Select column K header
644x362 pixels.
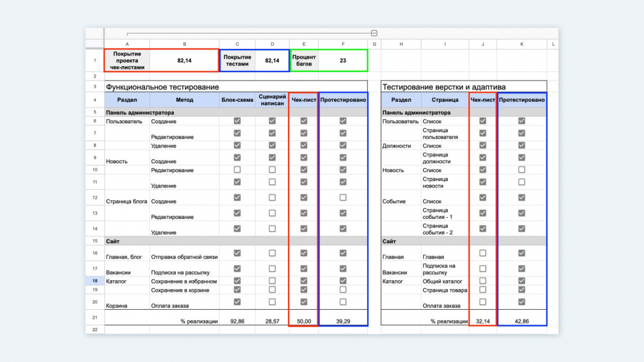tap(522, 44)
